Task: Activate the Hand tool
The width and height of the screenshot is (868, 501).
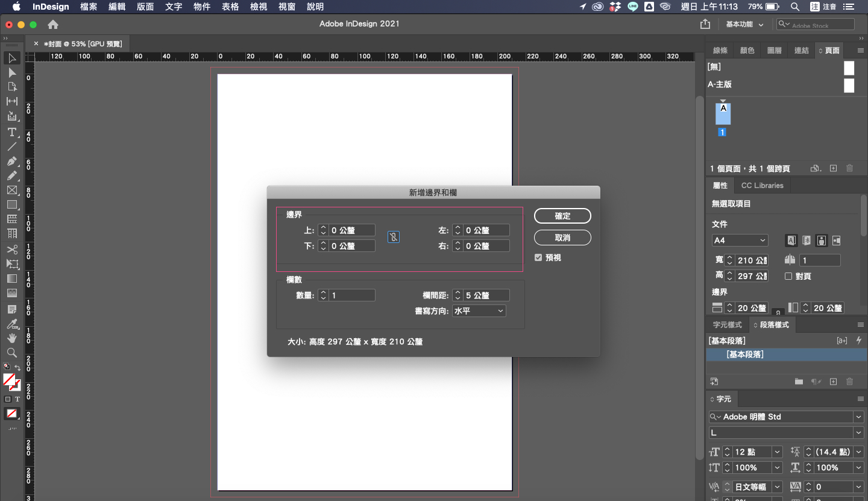Action: 11,338
